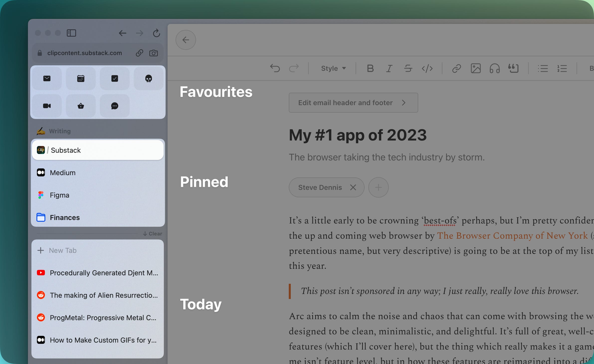Open Edit email header and footer

coord(353,103)
